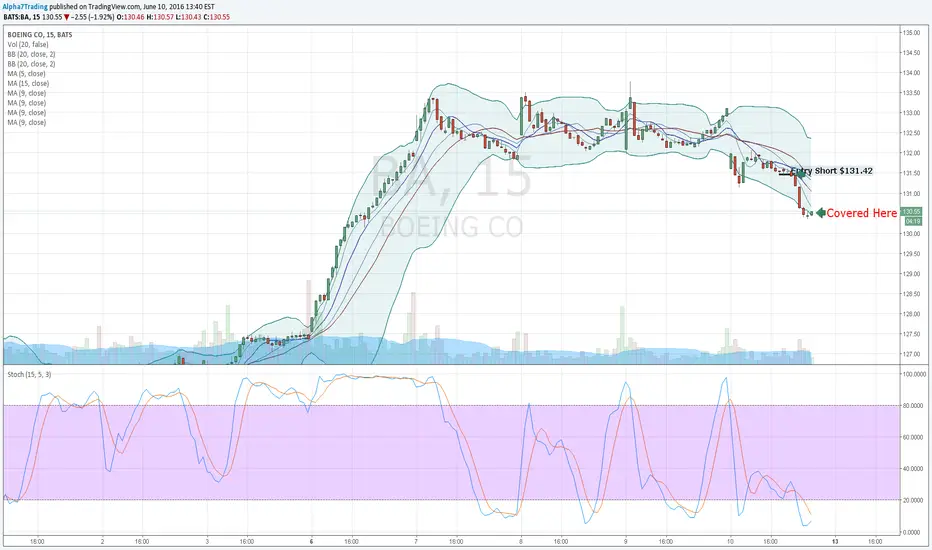Click the 133.00 price axis label
The image size is (932, 550).
(x=912, y=113)
